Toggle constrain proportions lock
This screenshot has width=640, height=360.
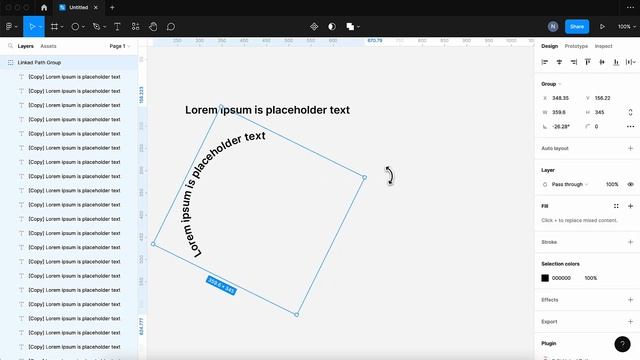[630, 112]
